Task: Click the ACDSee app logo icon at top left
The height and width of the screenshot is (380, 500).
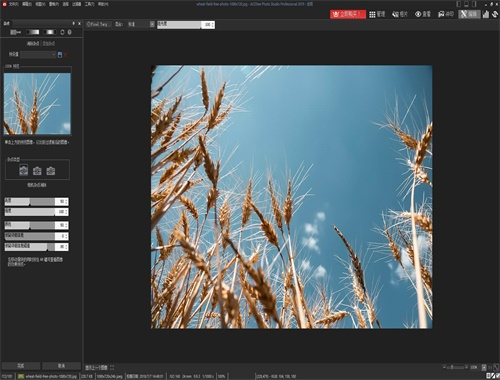Action: tap(4, 4)
